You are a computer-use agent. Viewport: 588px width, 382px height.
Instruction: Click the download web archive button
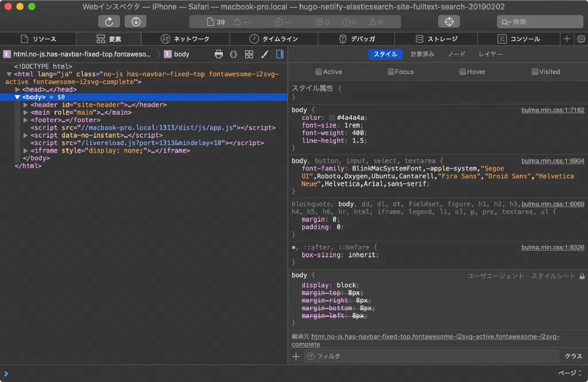tap(136, 22)
